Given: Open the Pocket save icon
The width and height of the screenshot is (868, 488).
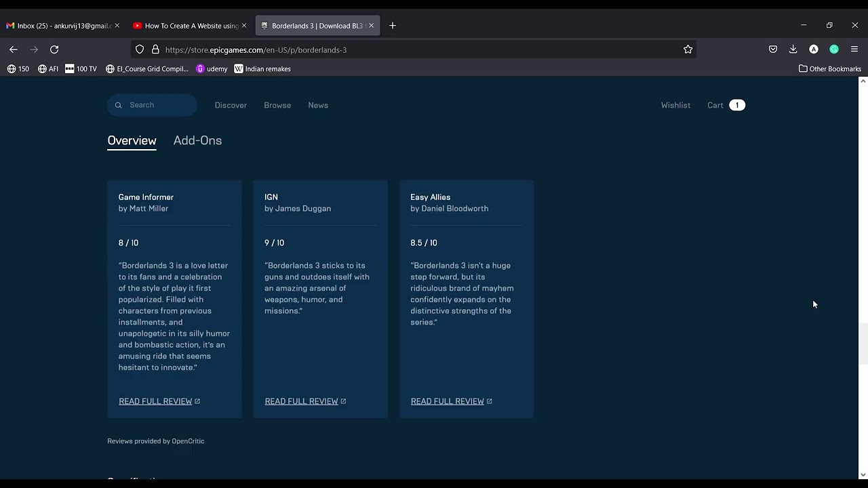Looking at the screenshot, I should point(773,49).
